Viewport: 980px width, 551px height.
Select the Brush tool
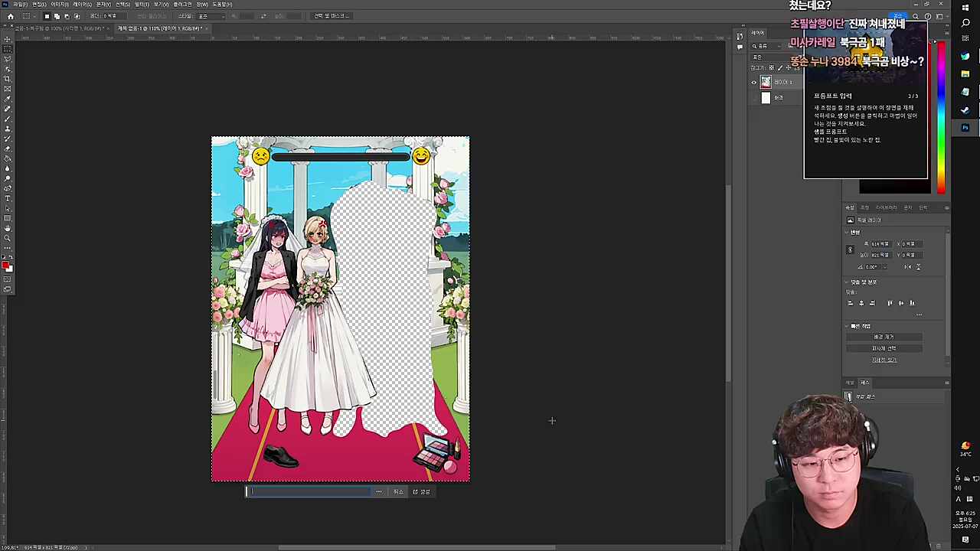pyautogui.click(x=8, y=118)
